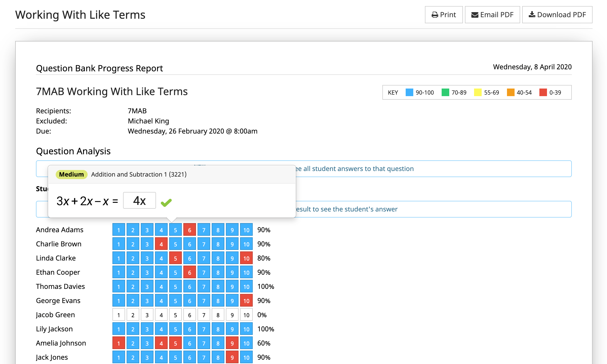Click Thomas Davies's blue question 7 tile
This screenshot has width=607, height=364.
tap(204, 287)
